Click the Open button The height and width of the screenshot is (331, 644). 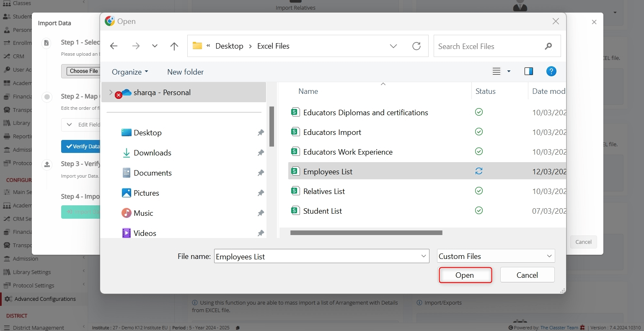click(x=465, y=275)
